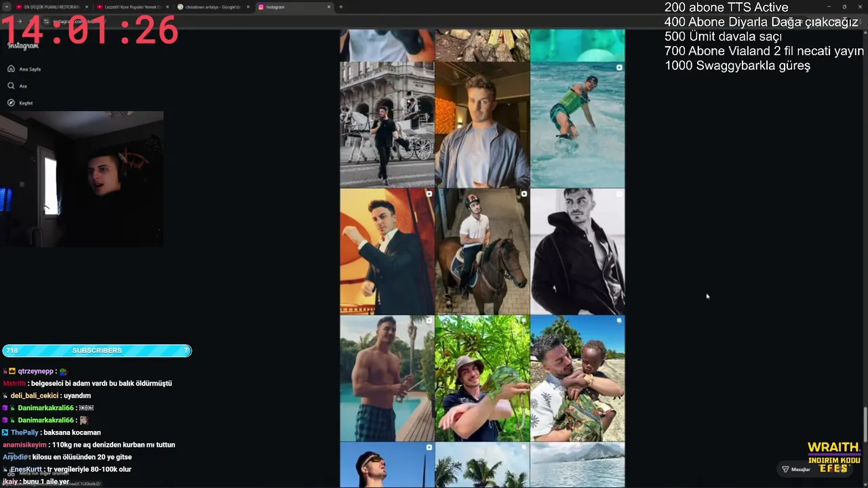Click the chat username EnesKurtt

tap(26, 469)
